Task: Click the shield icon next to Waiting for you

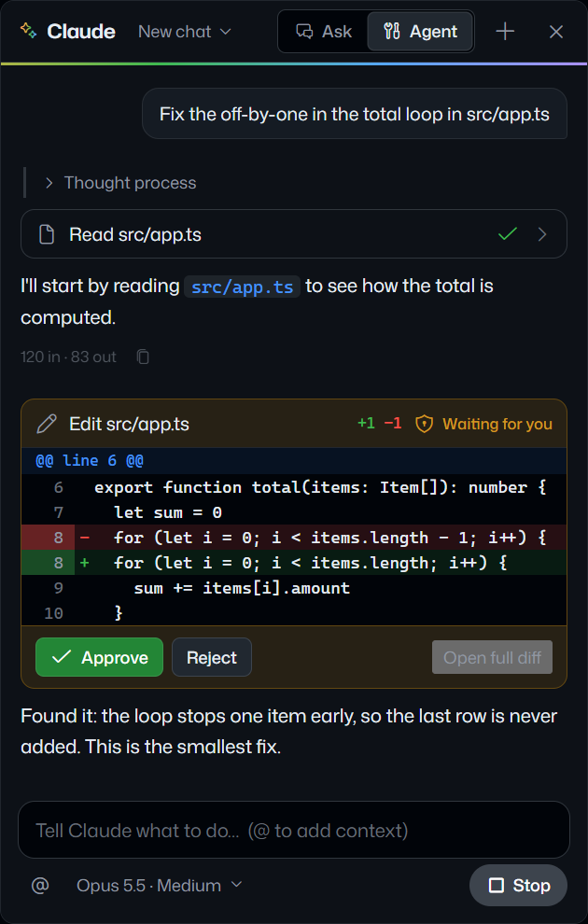Action: click(x=425, y=424)
